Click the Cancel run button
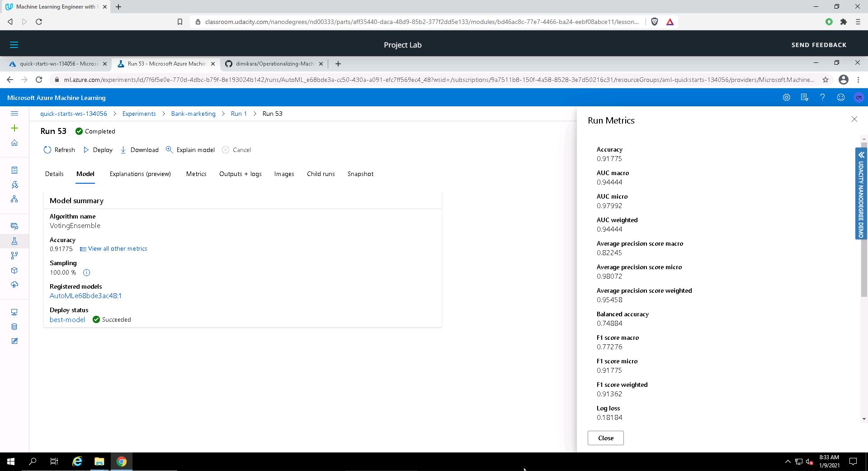Image resolution: width=868 pixels, height=471 pixels. click(236, 150)
